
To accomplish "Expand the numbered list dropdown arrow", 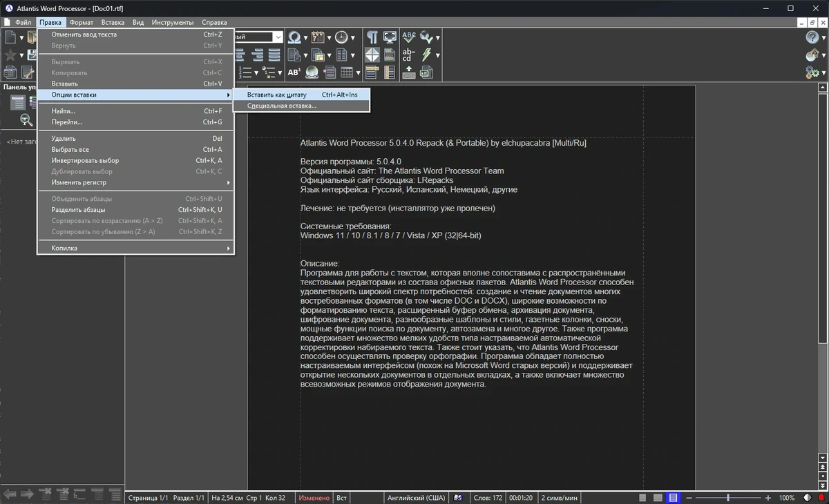I will coord(256,72).
